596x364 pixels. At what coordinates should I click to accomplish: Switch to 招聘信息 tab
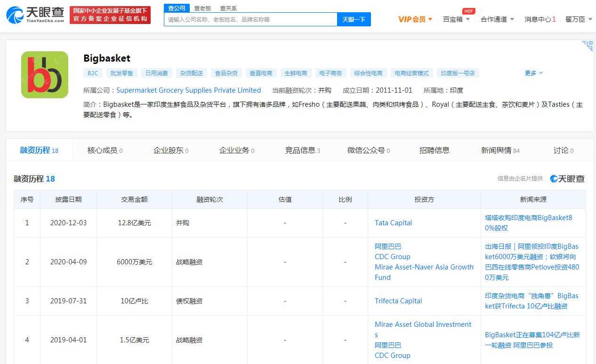pos(435,150)
